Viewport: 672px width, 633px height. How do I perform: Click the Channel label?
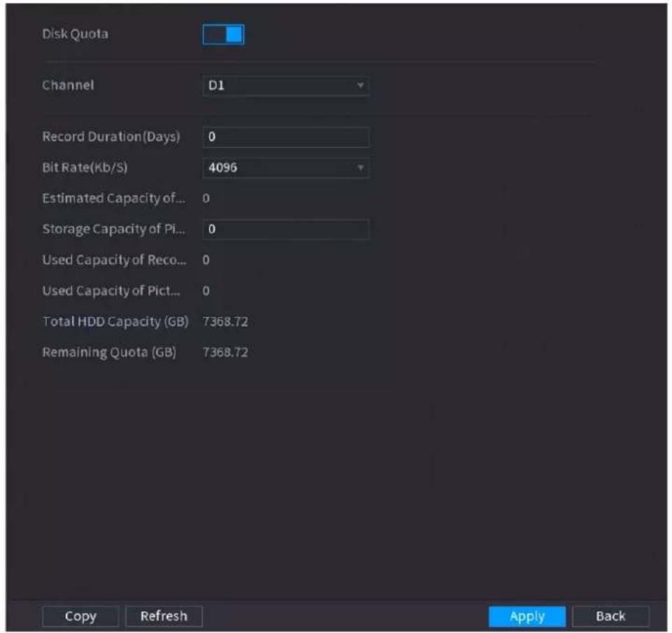pyautogui.click(x=68, y=85)
